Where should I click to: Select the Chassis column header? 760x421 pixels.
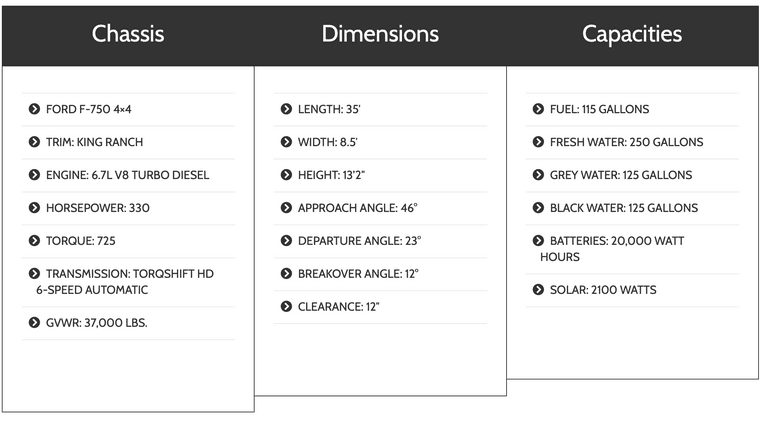pos(128,34)
